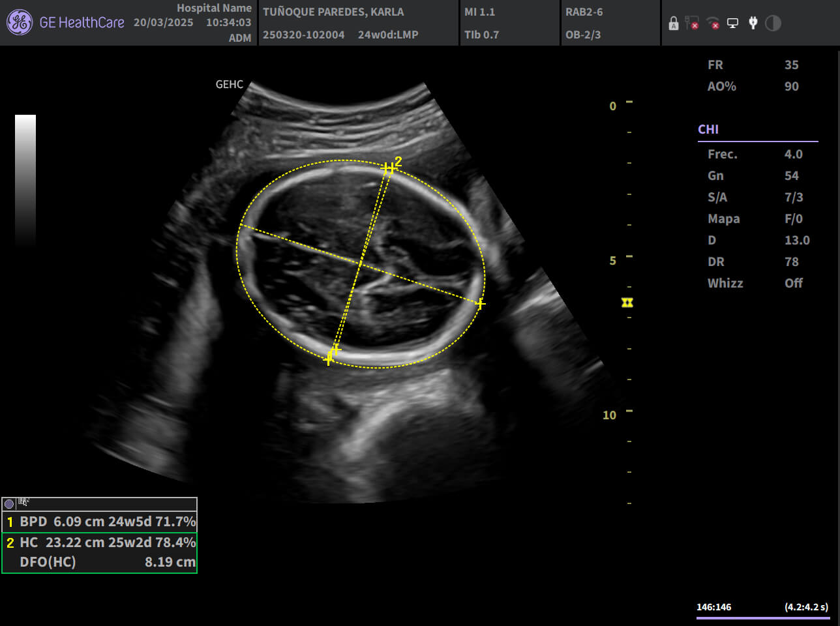Click the caps lock padlock icon

(x=674, y=23)
